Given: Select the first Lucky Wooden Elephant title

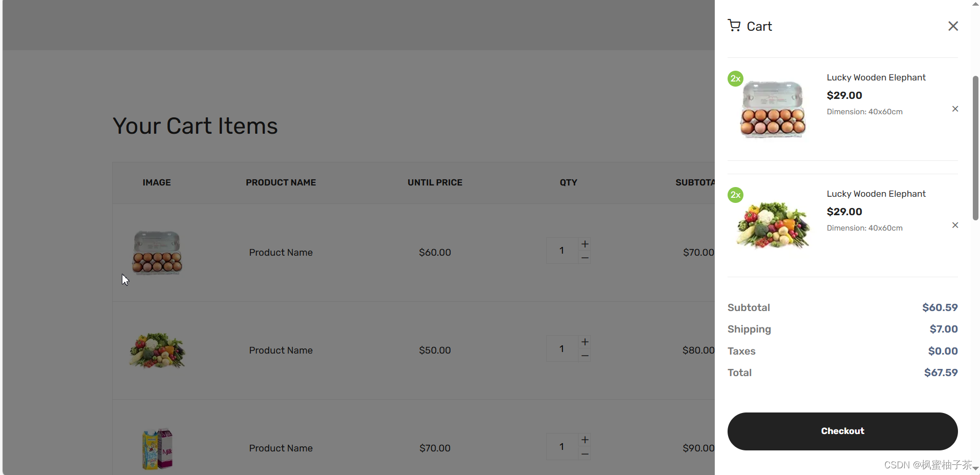Looking at the screenshot, I should 876,77.
